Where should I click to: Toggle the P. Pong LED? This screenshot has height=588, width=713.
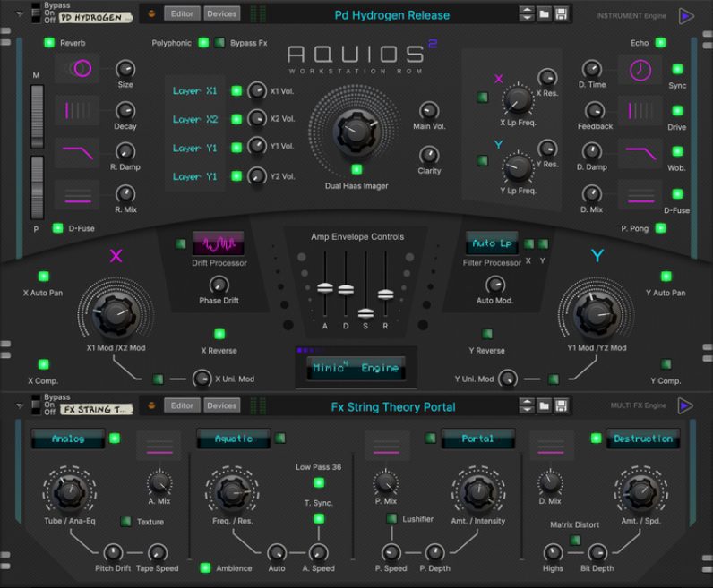coord(660,228)
